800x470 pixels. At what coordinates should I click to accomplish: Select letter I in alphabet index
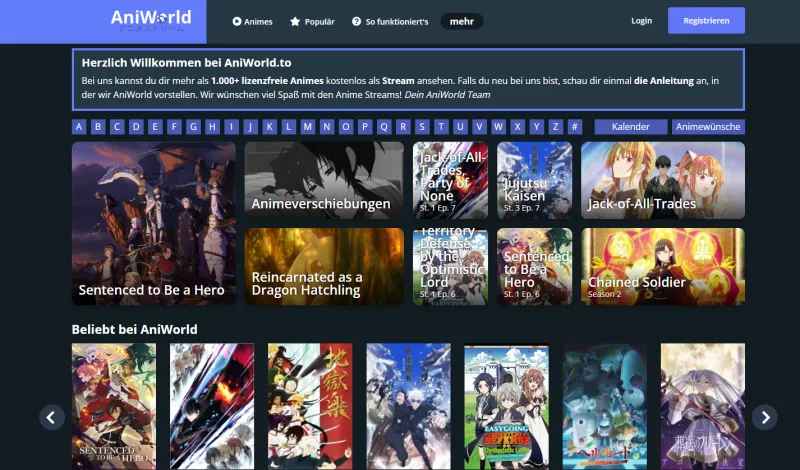coord(231,127)
